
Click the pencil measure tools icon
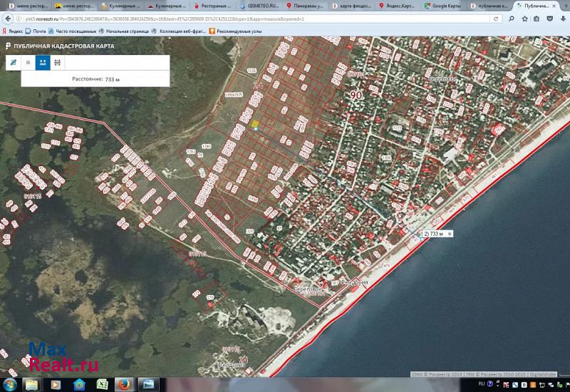point(12,62)
